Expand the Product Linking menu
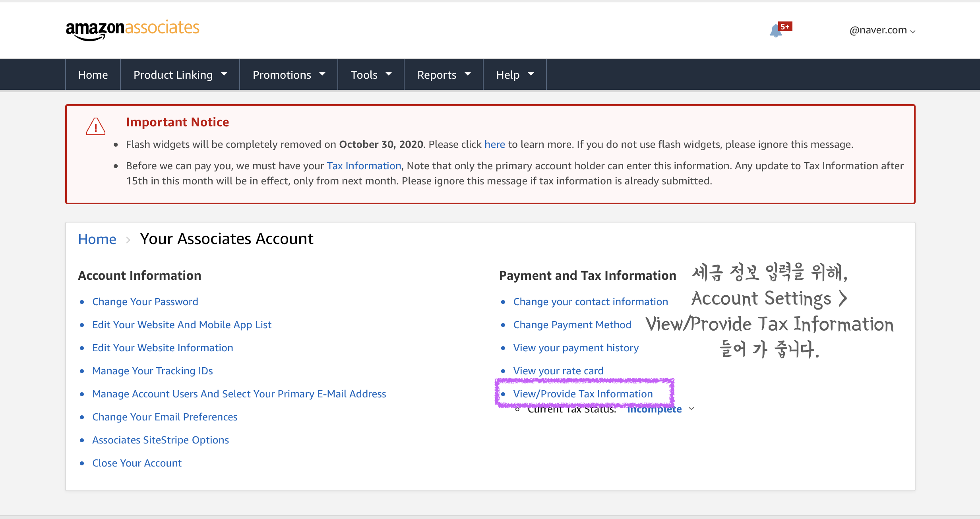Image resolution: width=980 pixels, height=519 pixels. (180, 75)
